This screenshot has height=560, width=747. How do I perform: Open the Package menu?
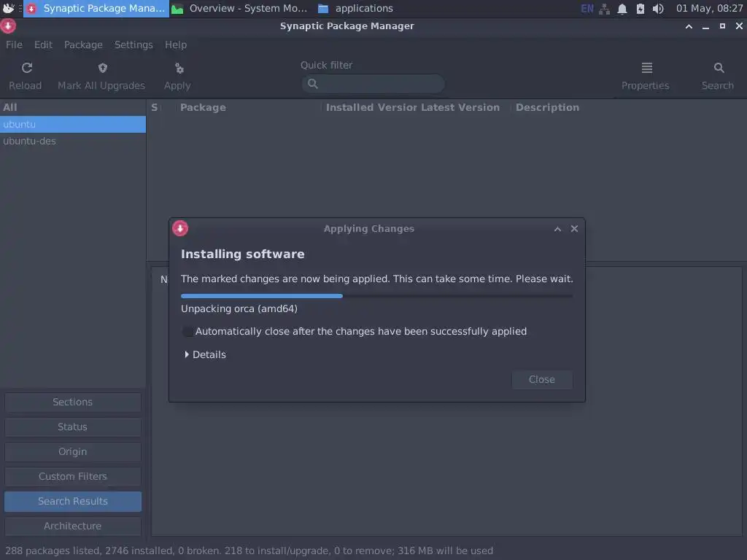click(83, 44)
